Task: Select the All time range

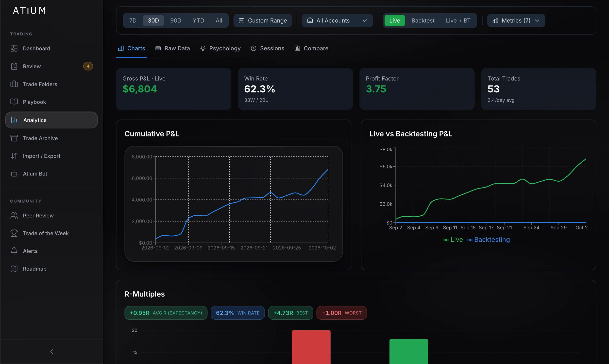Action: pos(219,21)
